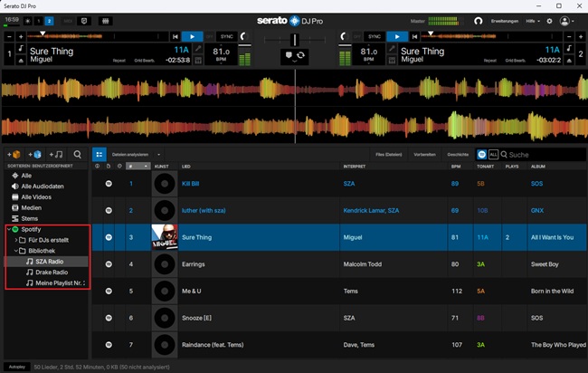
Task: Toggle SYNC on deck 1
Action: [x=226, y=36]
